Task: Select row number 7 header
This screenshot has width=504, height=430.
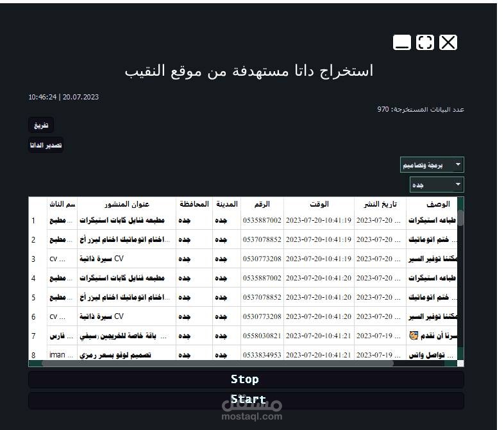Action: click(x=38, y=336)
